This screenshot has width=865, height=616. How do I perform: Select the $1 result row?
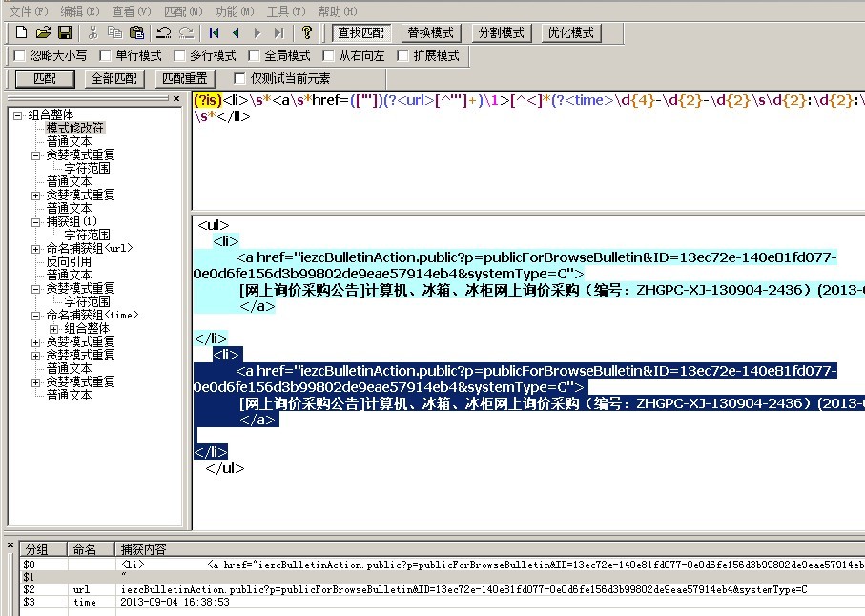tap(443, 577)
